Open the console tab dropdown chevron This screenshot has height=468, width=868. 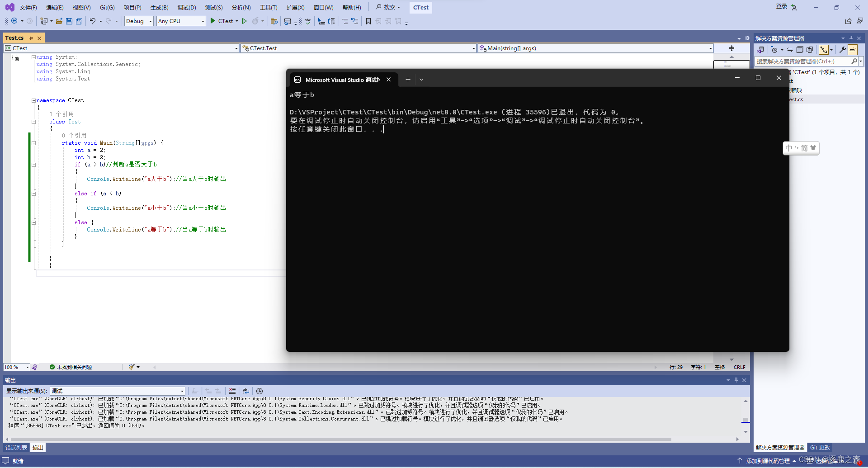click(x=421, y=80)
